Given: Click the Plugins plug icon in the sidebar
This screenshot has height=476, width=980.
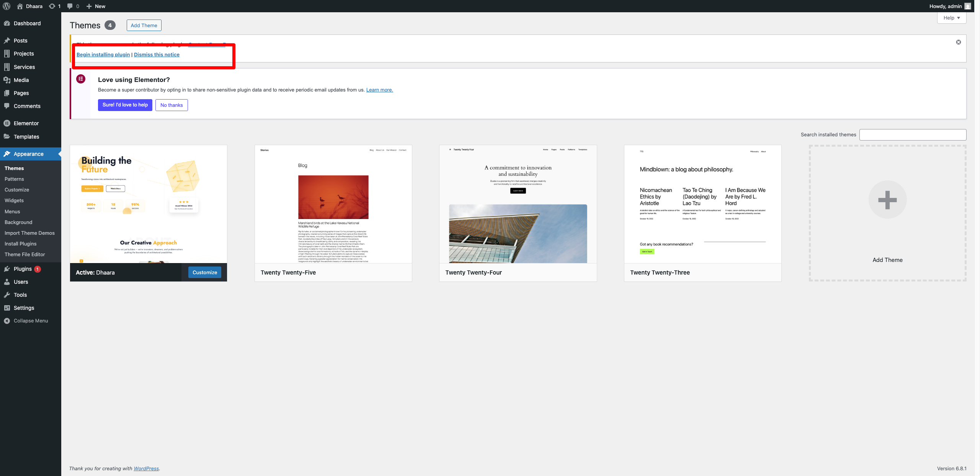Looking at the screenshot, I should point(7,269).
